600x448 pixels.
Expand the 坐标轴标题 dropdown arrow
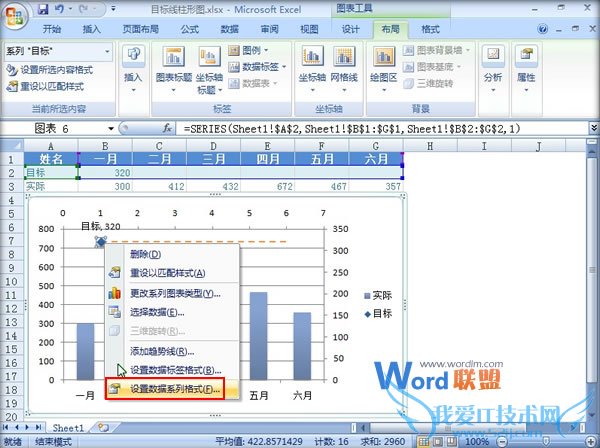click(220, 90)
